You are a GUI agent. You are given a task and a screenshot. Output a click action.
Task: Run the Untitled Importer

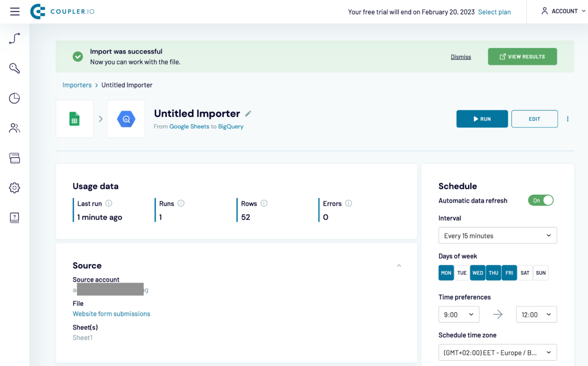coord(482,119)
